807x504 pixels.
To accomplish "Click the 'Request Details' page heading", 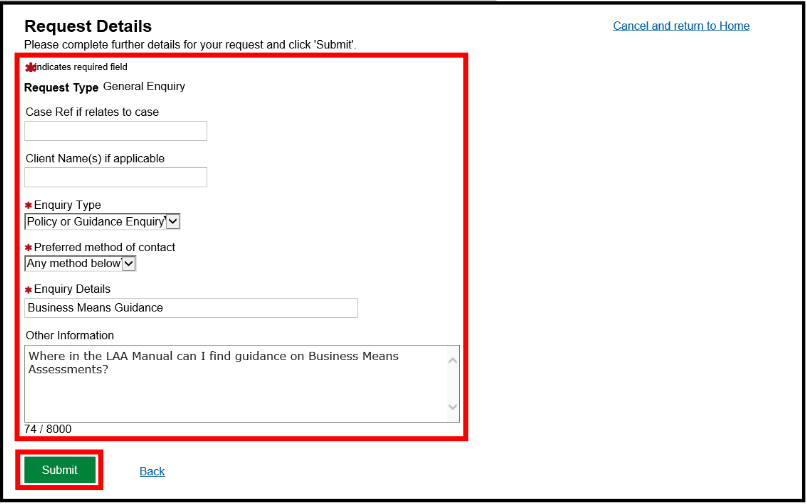I will tap(88, 26).
